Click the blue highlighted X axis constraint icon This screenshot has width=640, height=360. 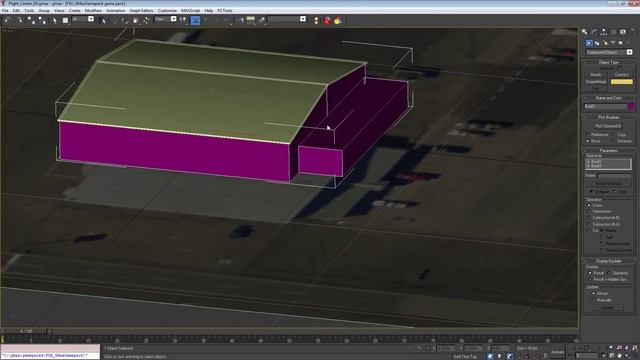click(x=195, y=20)
